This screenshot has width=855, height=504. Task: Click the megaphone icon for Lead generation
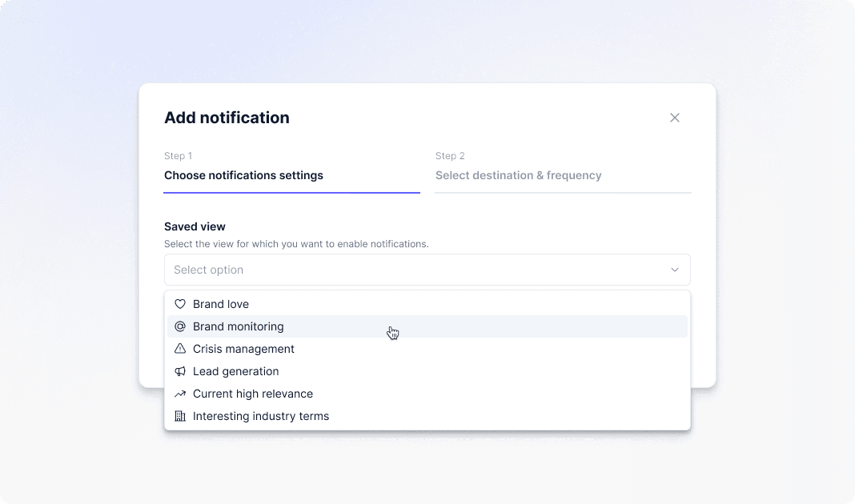pyautogui.click(x=180, y=371)
